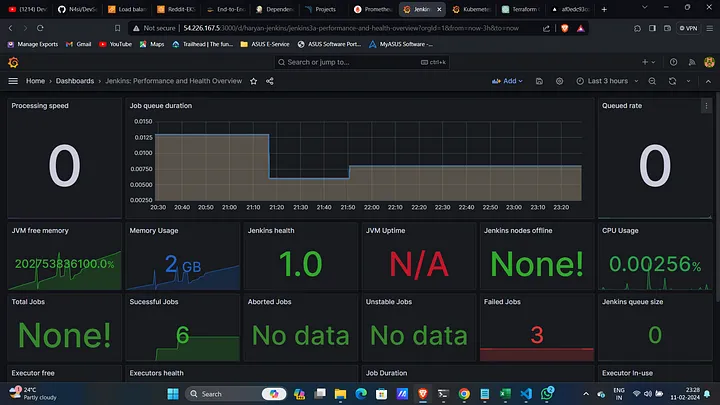The width and height of the screenshot is (720, 405).
Task: Expand the refresh interval dropdown arrow
Action: pos(688,81)
